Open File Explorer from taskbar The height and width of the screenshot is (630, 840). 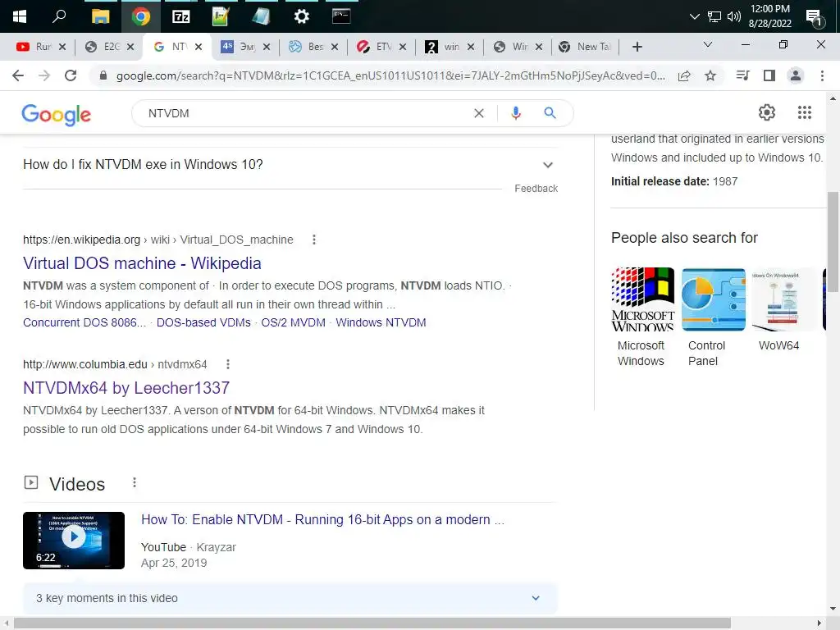(100, 16)
